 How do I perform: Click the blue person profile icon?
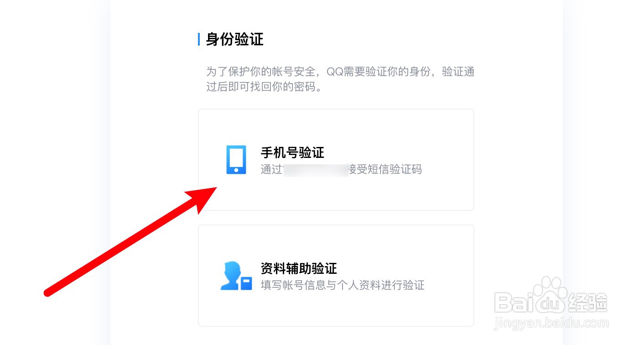[236, 276]
